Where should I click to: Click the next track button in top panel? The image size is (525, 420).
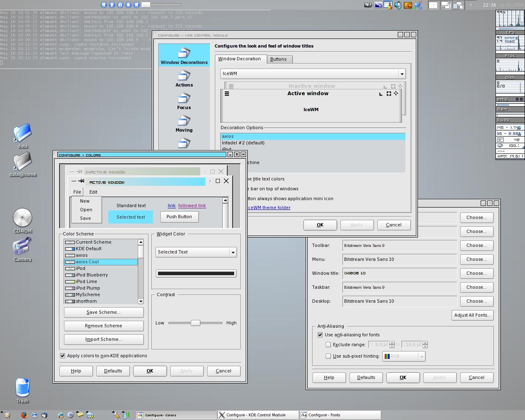click(137, 5)
